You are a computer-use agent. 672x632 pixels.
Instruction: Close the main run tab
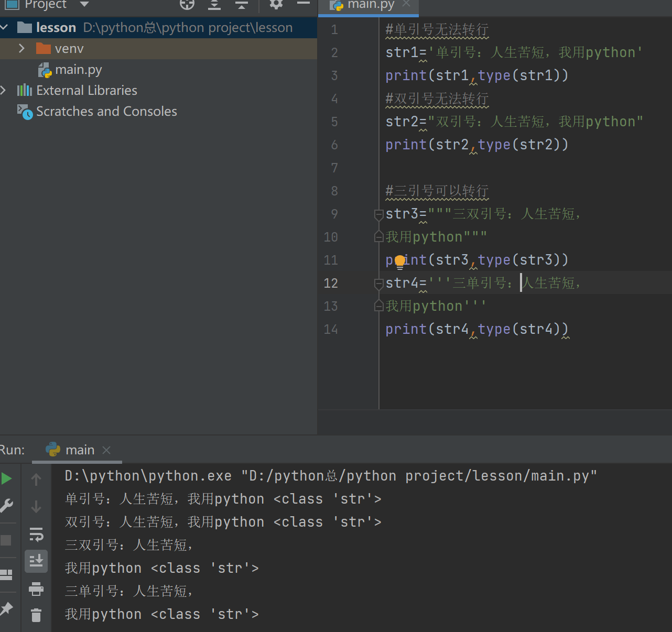pos(106,450)
